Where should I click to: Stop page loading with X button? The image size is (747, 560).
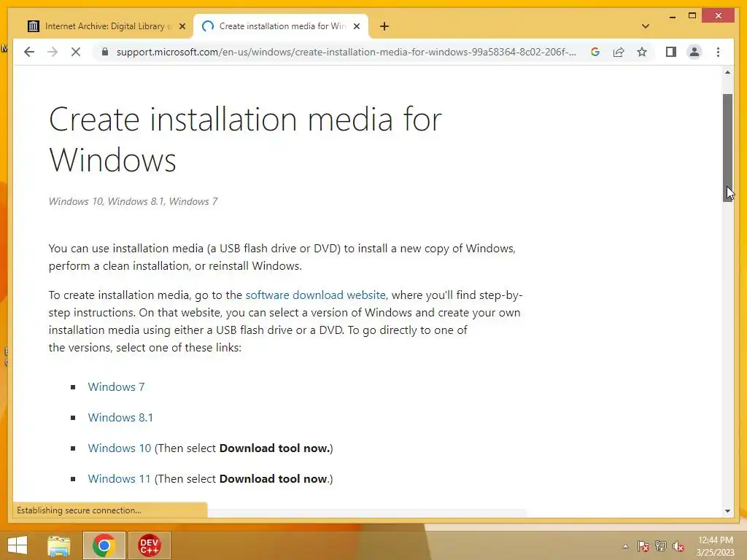coord(76,52)
